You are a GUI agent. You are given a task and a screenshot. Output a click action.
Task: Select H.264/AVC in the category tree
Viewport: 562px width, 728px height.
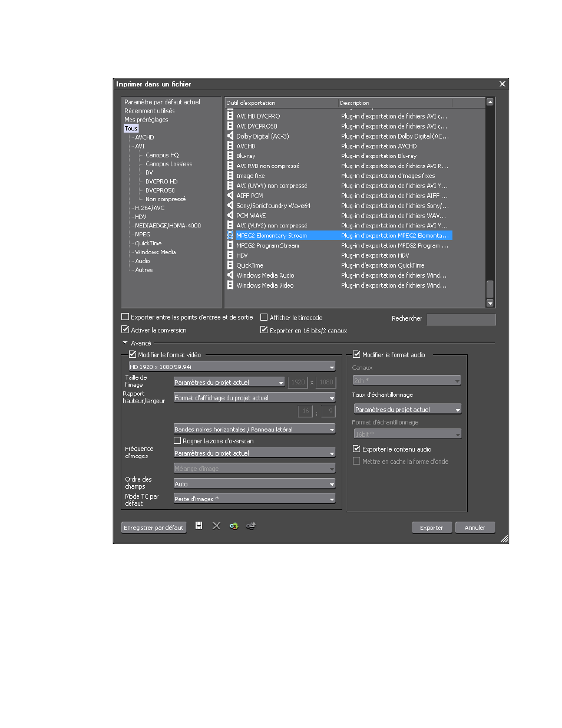(x=150, y=208)
